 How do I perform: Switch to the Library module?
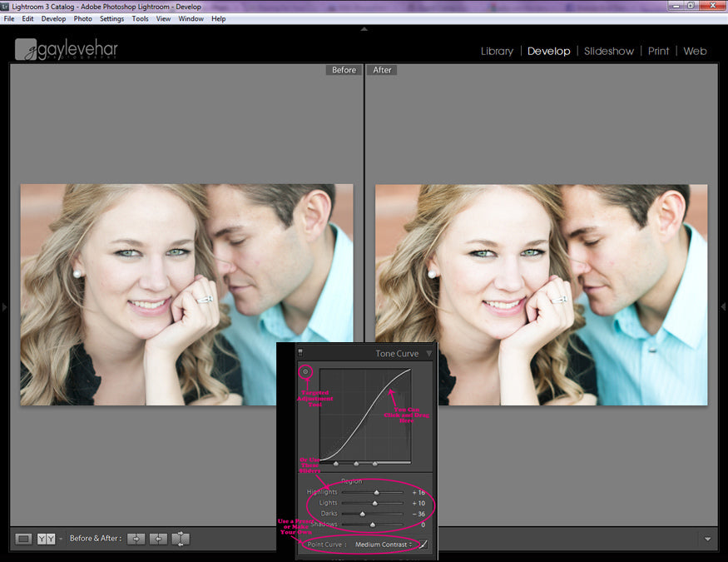[x=497, y=51]
